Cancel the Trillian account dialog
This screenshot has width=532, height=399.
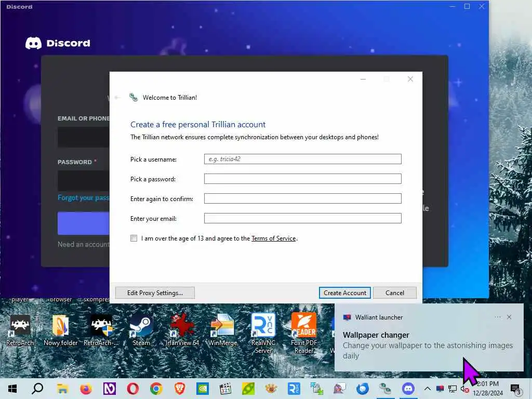[395, 293]
